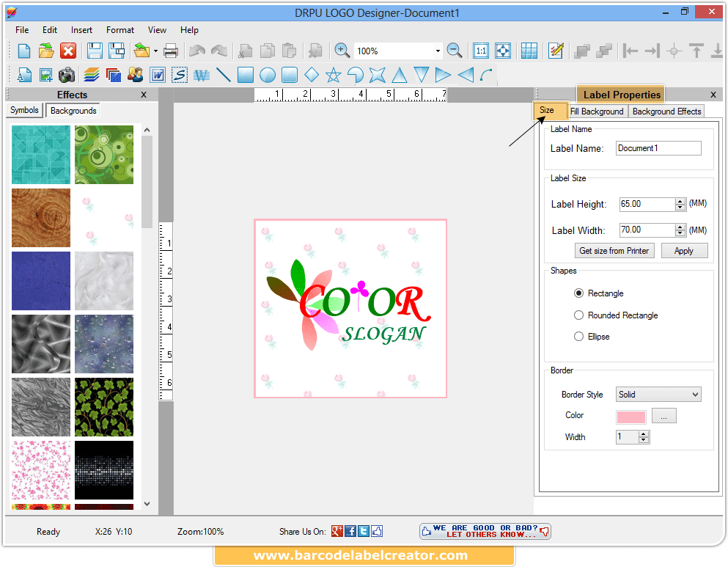Switch to the Fill Background tab
This screenshot has width=728, height=567.
point(597,111)
